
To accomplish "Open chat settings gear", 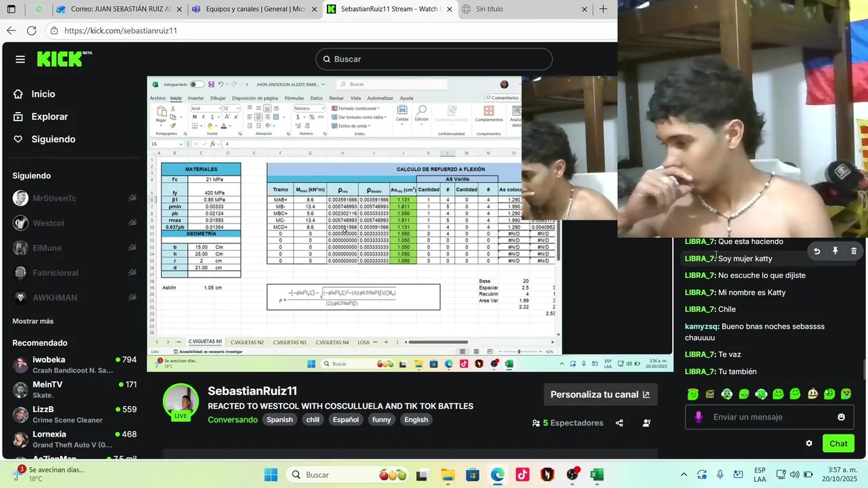I will [809, 443].
